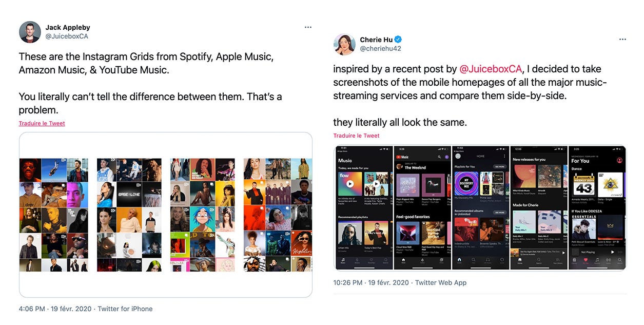Image resolution: width=644 pixels, height=325 pixels.
Task: Click Traduire le Tweet under Jack's tweet
Action: click(42, 123)
